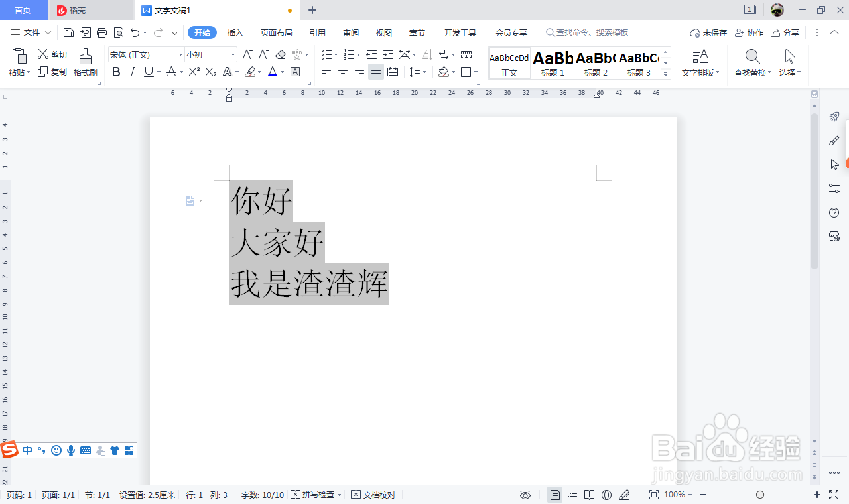Image resolution: width=849 pixels, height=504 pixels.
Task: Apply superscript to selected text
Action: (x=193, y=71)
